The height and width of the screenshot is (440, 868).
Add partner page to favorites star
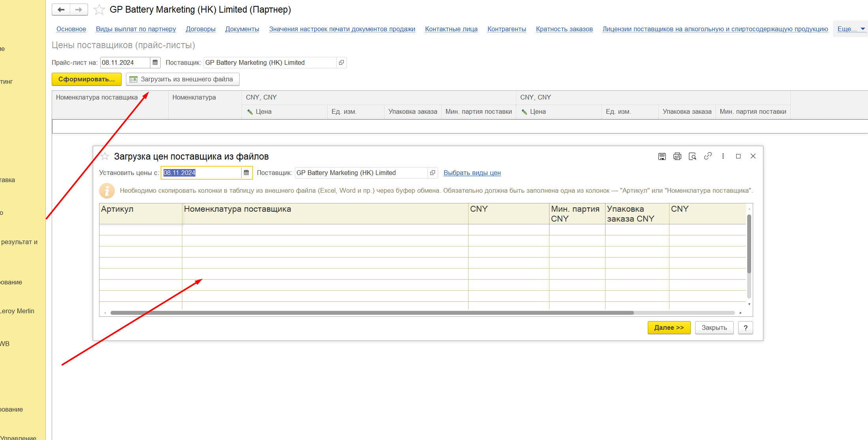point(99,9)
